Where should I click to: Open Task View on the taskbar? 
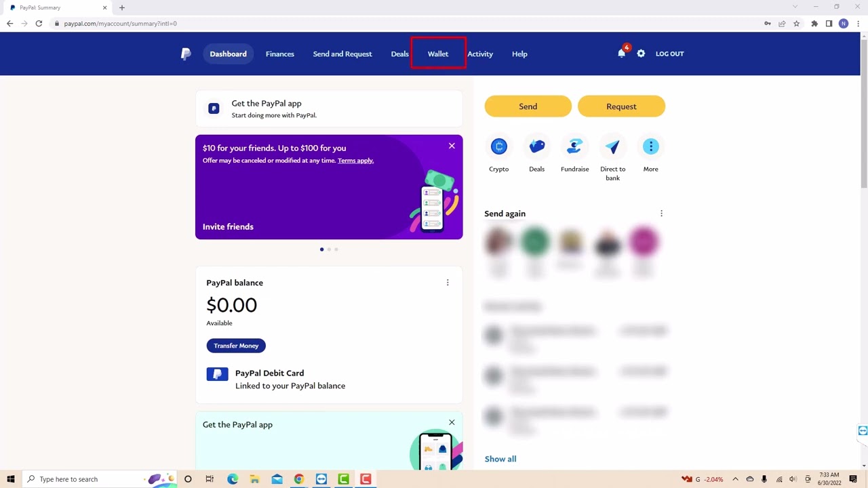pos(210,479)
